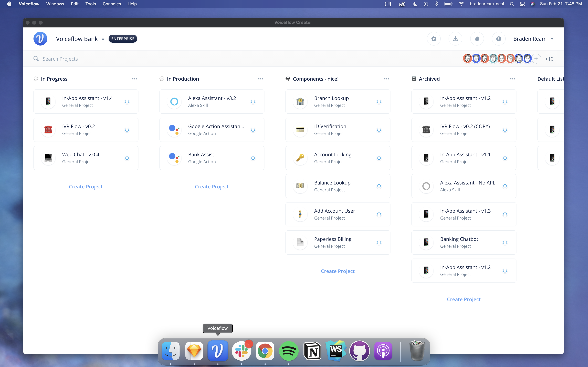Viewport: 588px width, 367px height.
Task: Select circle on Paperless Billing card
Action: (379, 242)
